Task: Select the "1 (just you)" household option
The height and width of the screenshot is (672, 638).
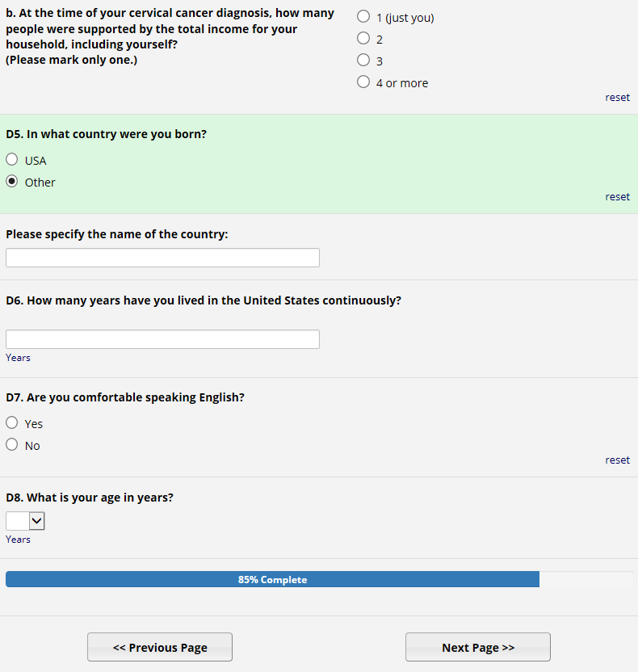Action: (x=363, y=17)
